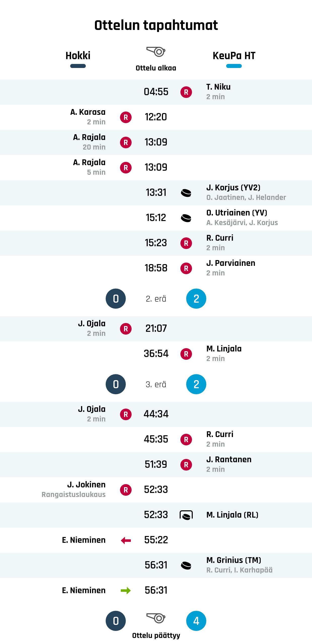
Task: Click the red arrow next to E. Nieminen
Action: pyautogui.click(x=126, y=540)
